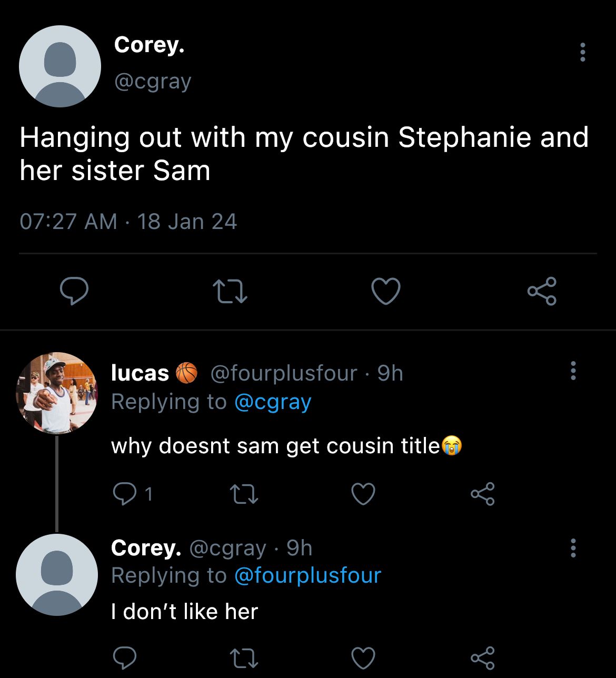
Task: Reply to Corey's main tweet
Action: 74,291
